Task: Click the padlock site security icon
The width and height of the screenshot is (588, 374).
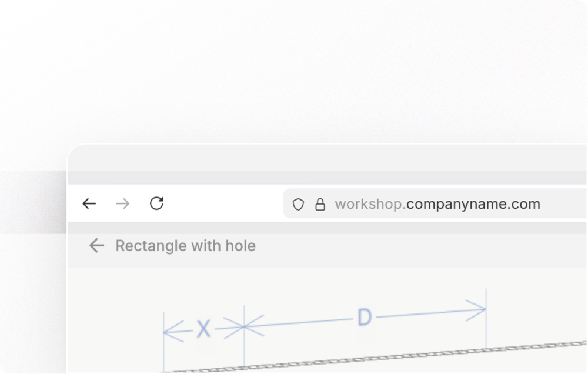Action: (x=320, y=204)
